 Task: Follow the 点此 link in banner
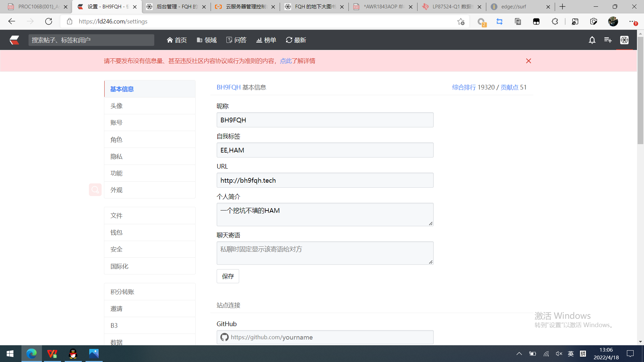click(x=285, y=61)
